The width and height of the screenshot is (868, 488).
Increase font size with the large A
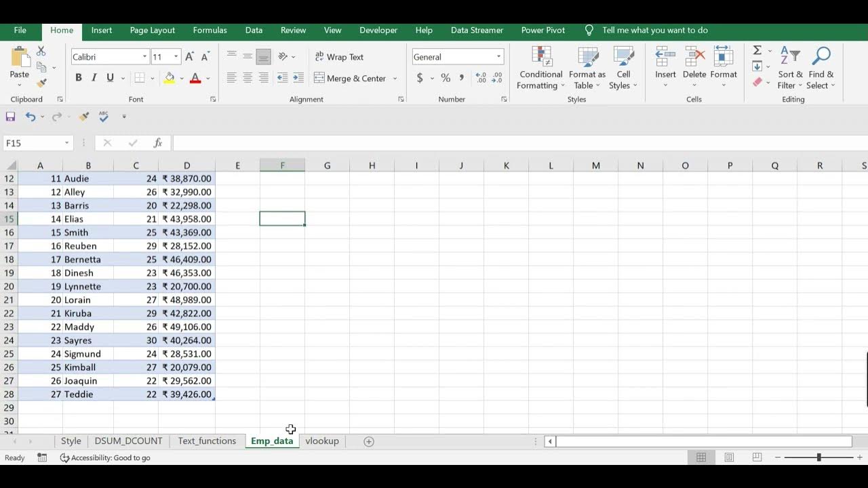click(x=190, y=57)
